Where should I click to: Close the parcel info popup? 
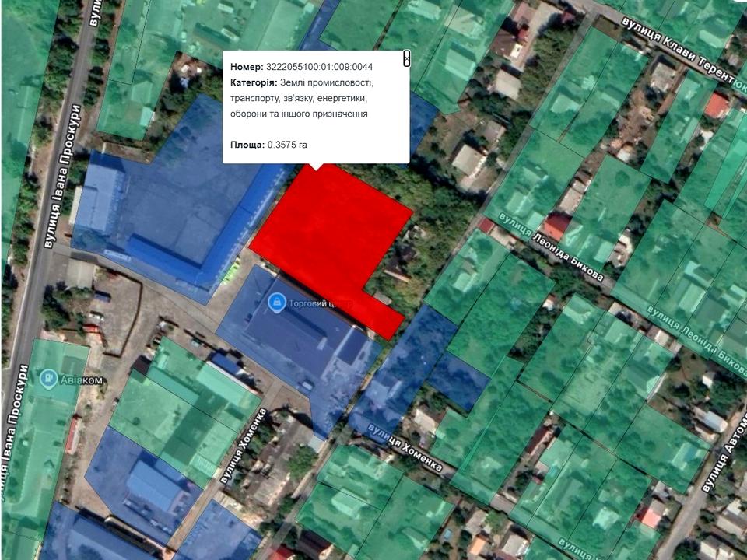[x=406, y=59]
